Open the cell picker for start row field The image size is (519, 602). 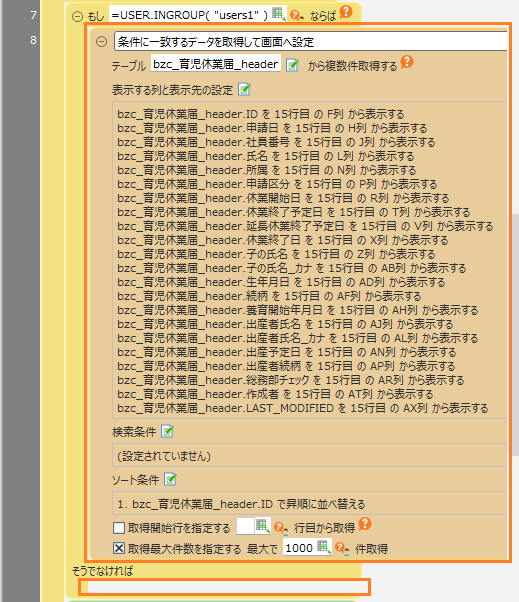click(x=263, y=526)
